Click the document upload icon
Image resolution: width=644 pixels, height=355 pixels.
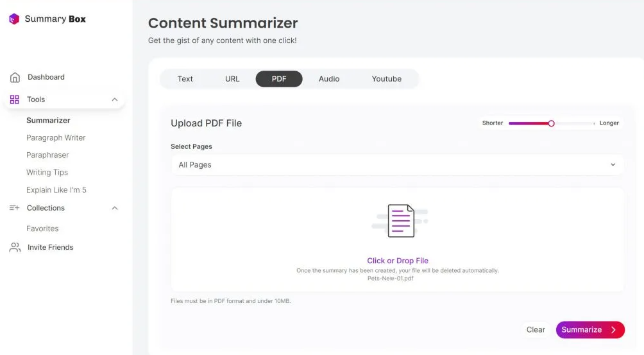(x=400, y=221)
